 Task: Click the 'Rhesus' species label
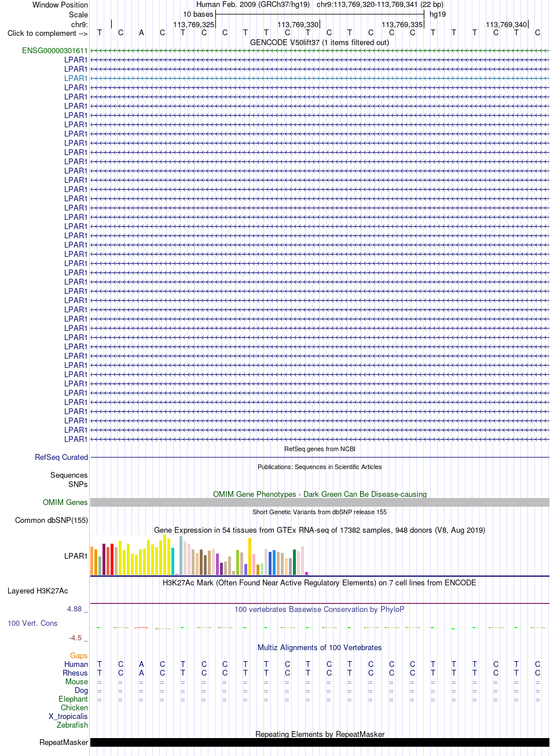click(x=75, y=673)
